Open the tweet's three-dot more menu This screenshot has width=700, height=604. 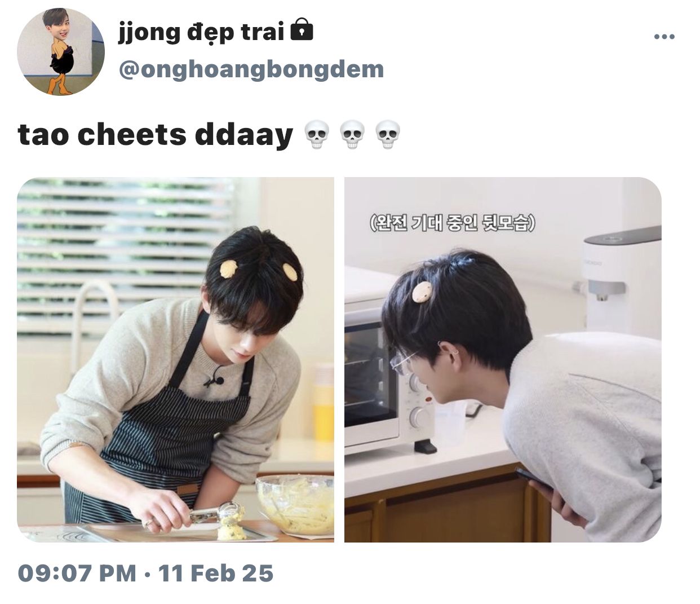pyautogui.click(x=664, y=37)
